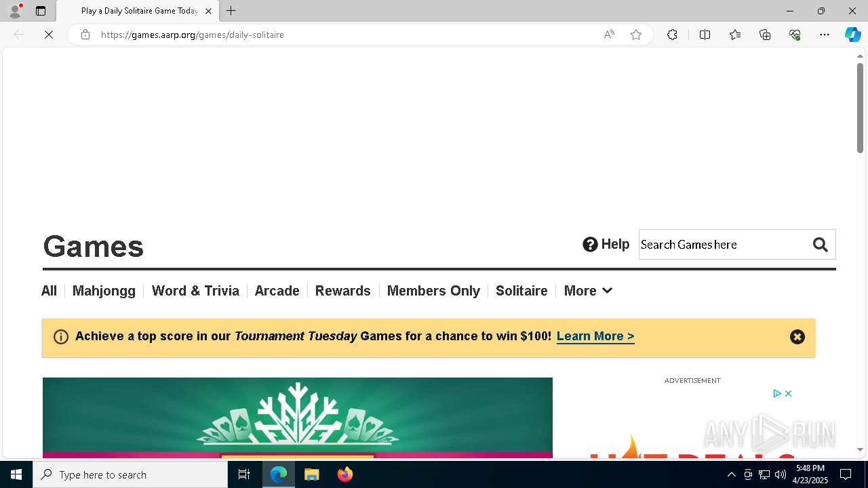Image resolution: width=868 pixels, height=488 pixels.
Task: Select the Solitaire category
Action: pos(521,291)
